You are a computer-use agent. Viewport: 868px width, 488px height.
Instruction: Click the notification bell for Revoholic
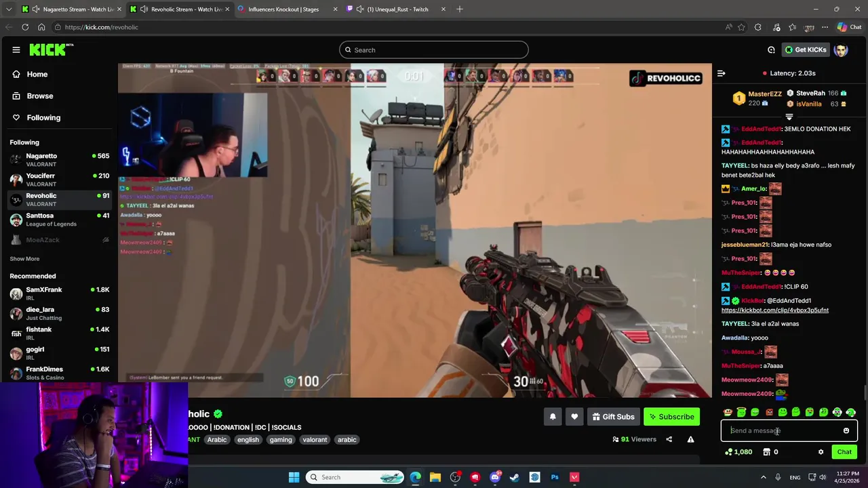coord(553,417)
